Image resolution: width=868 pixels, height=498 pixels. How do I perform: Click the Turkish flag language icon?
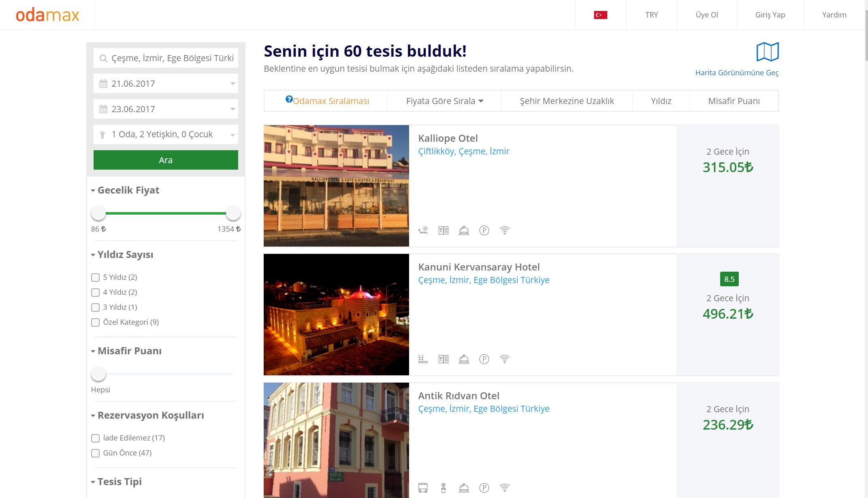pyautogui.click(x=600, y=15)
